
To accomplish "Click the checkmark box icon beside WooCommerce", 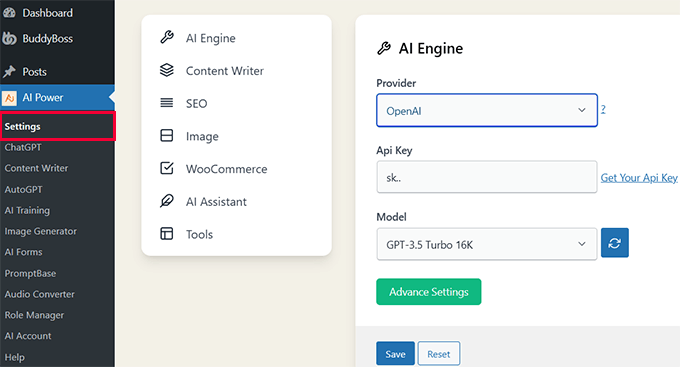I will pos(167,168).
